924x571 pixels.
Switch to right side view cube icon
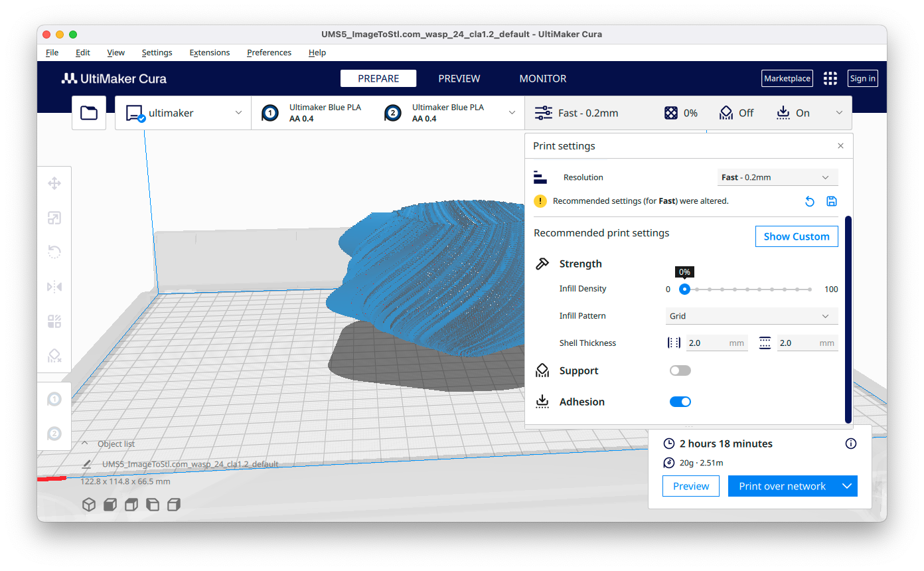tap(174, 505)
